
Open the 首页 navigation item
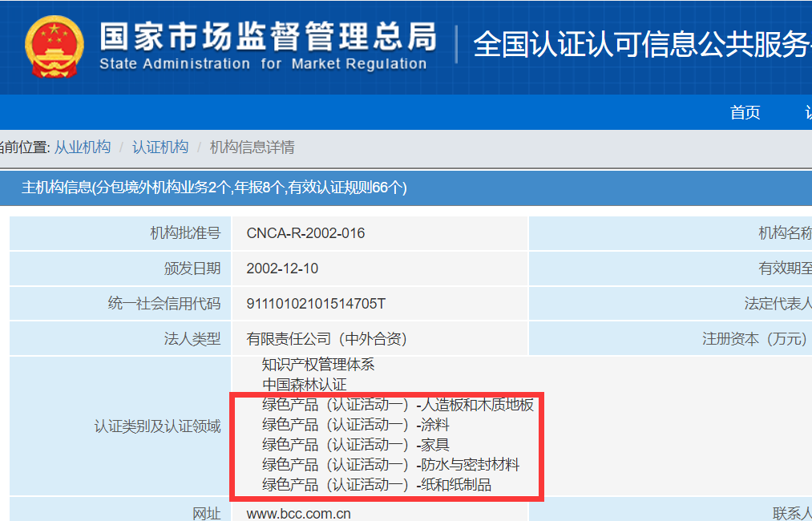745,113
